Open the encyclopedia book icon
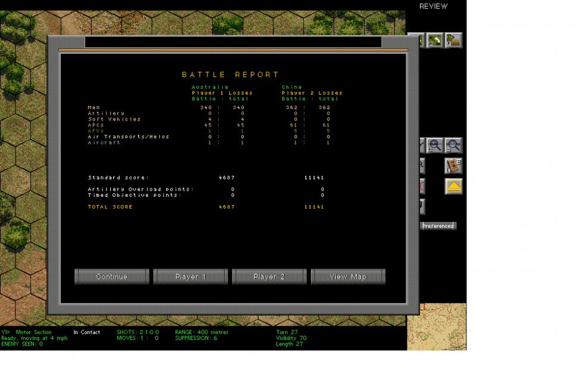This screenshot has width=588, height=368. 453,166
